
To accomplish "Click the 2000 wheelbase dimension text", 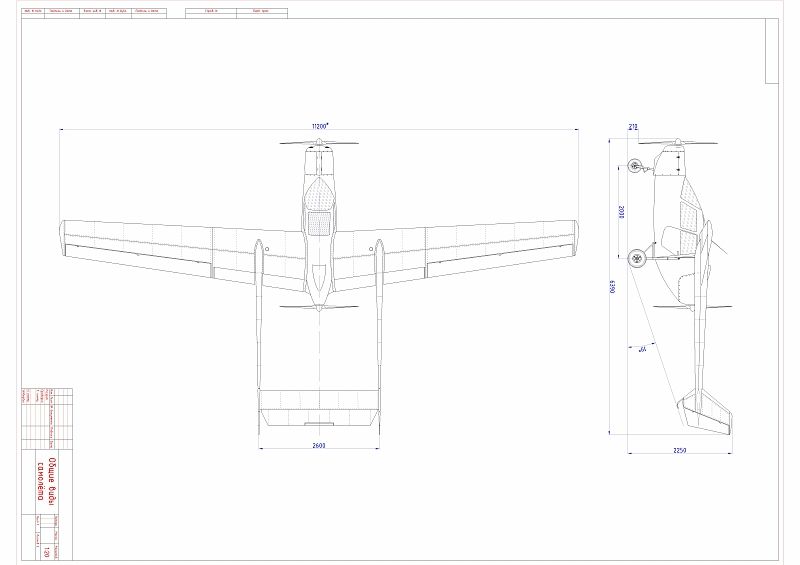I will click(620, 211).
